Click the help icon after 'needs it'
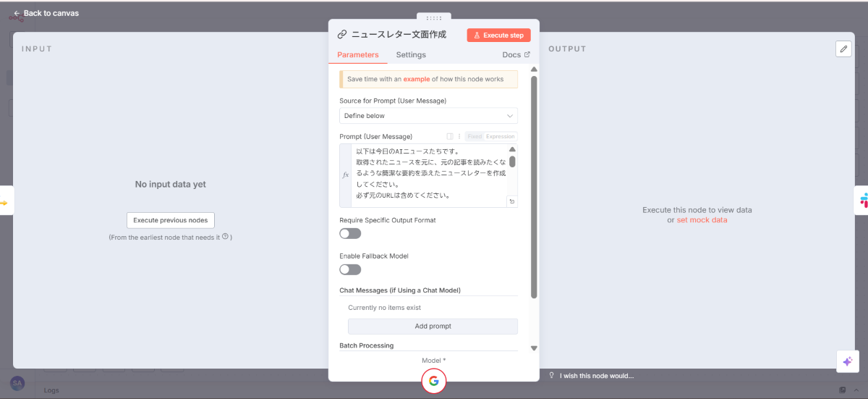 click(226, 237)
